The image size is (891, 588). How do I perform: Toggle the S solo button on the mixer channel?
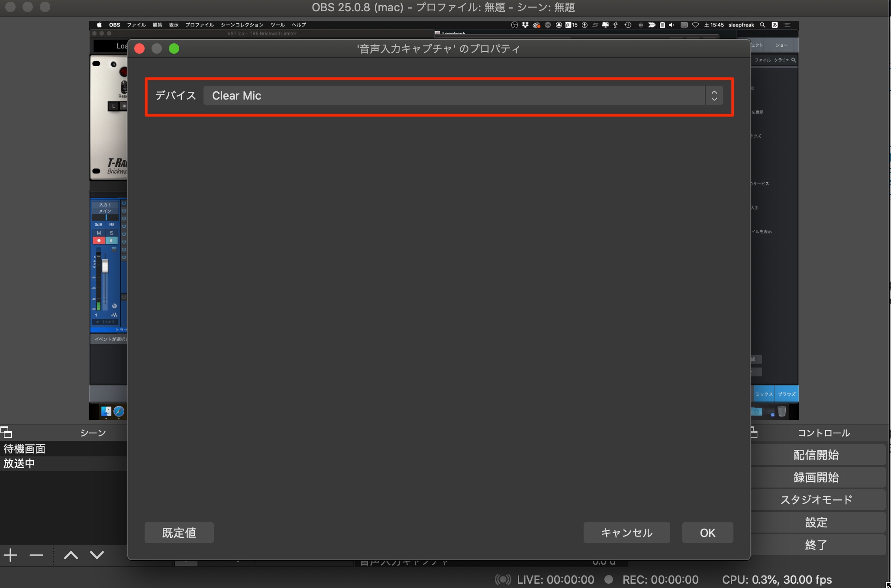(x=111, y=233)
